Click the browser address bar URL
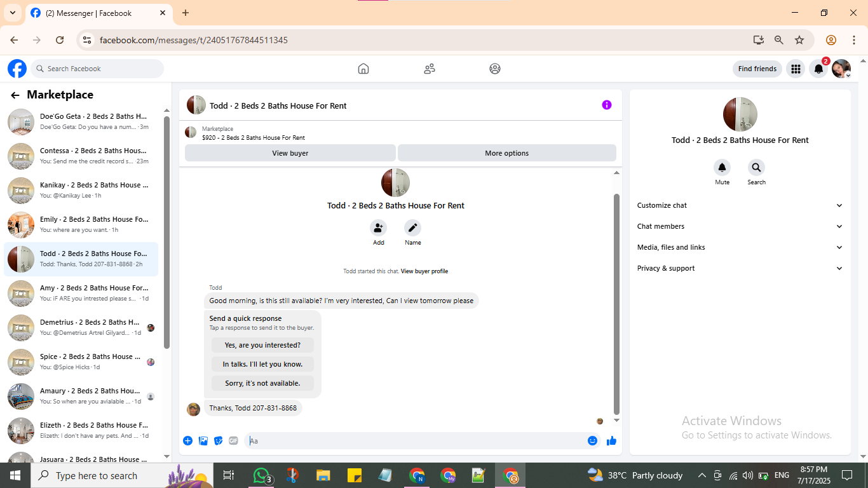The height and width of the screenshot is (488, 868). tap(194, 40)
